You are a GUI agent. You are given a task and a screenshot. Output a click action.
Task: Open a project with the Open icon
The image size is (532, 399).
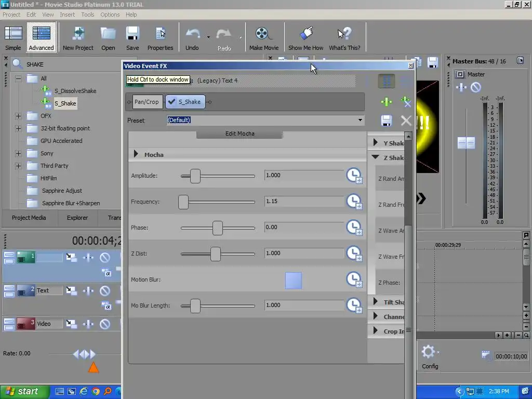(108, 38)
